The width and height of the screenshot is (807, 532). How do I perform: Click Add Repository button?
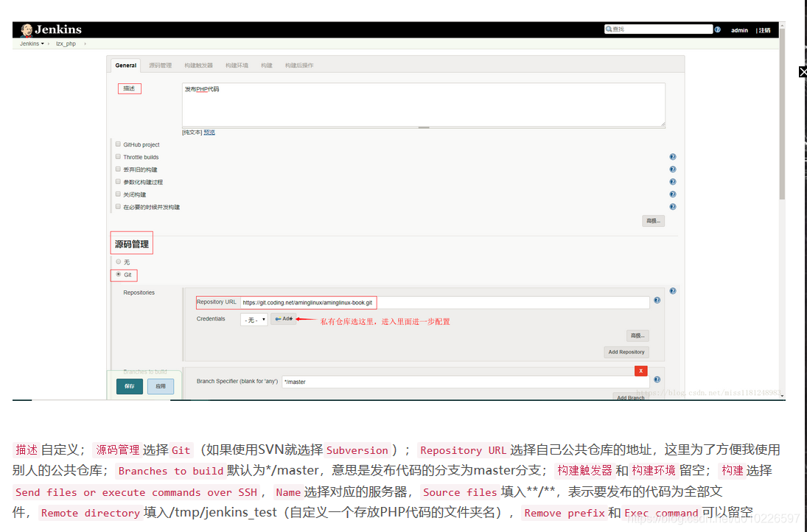coord(626,352)
